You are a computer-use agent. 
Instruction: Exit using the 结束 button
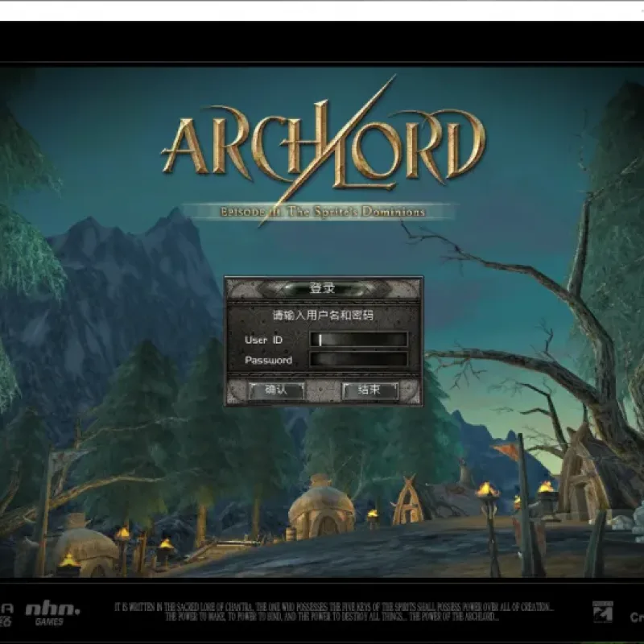pyautogui.click(x=370, y=390)
